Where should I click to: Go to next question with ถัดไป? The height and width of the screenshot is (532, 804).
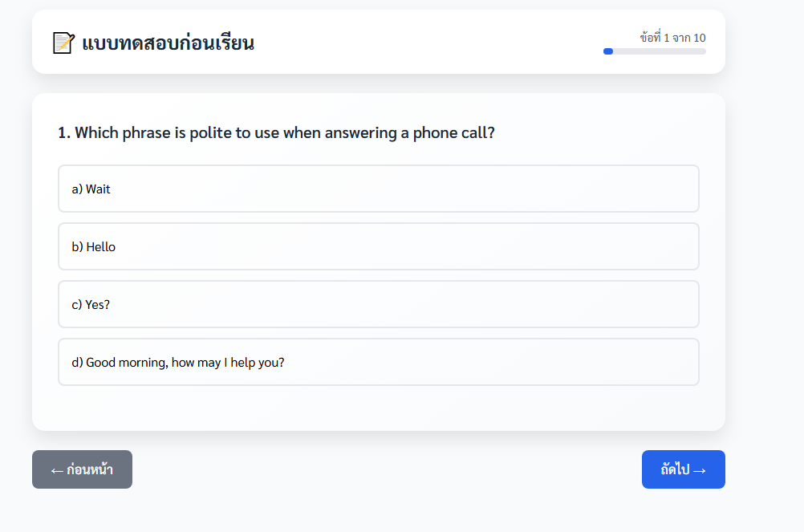pos(683,469)
